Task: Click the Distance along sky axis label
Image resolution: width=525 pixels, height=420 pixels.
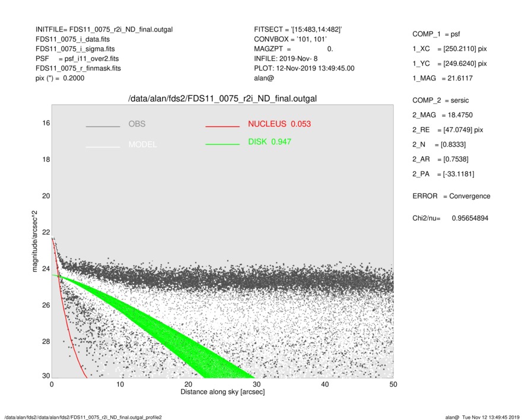Action: click(222, 392)
